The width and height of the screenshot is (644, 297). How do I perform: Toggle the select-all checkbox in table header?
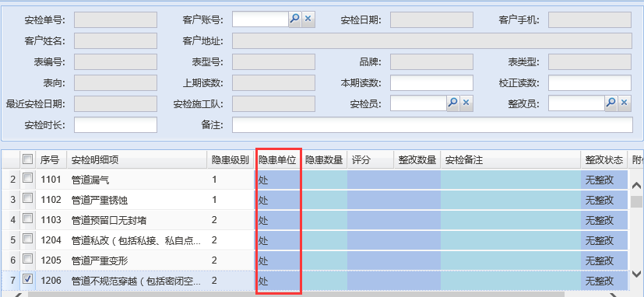coord(27,159)
